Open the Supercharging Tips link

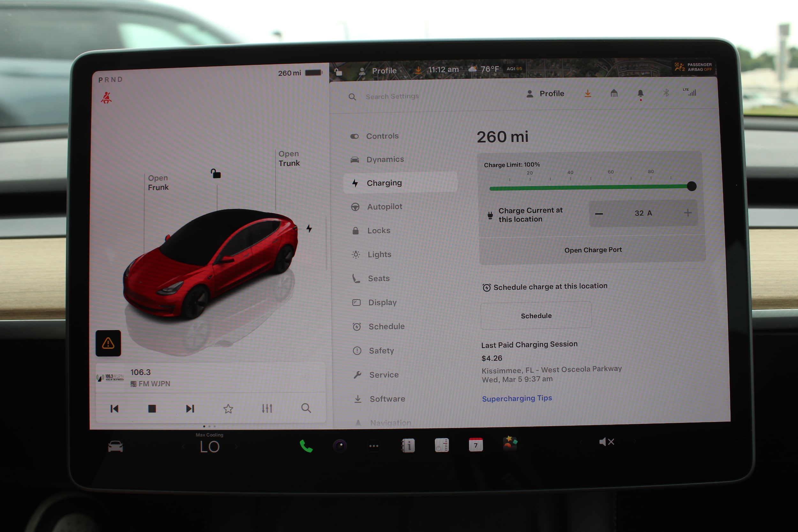(517, 398)
